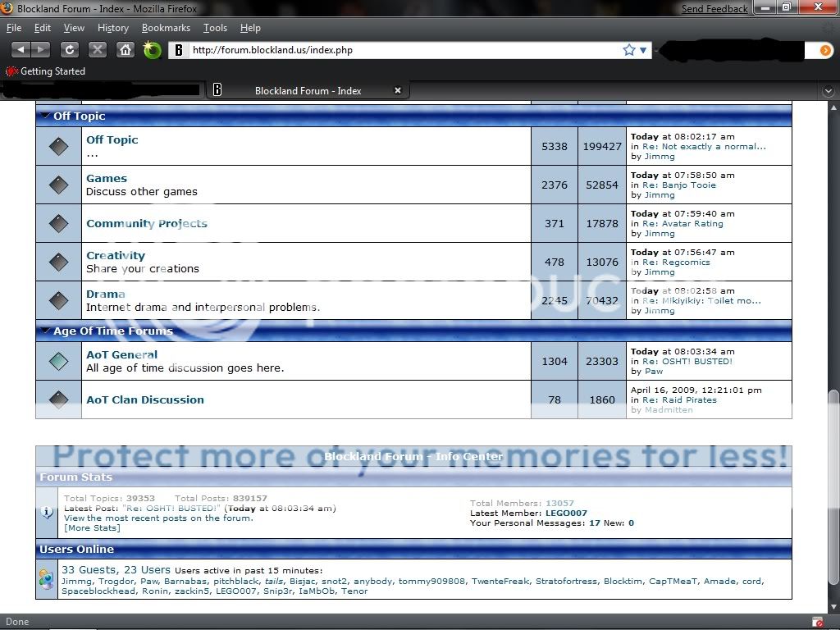Click the Done status bar text
This screenshot has height=630, width=840.
tap(17, 622)
